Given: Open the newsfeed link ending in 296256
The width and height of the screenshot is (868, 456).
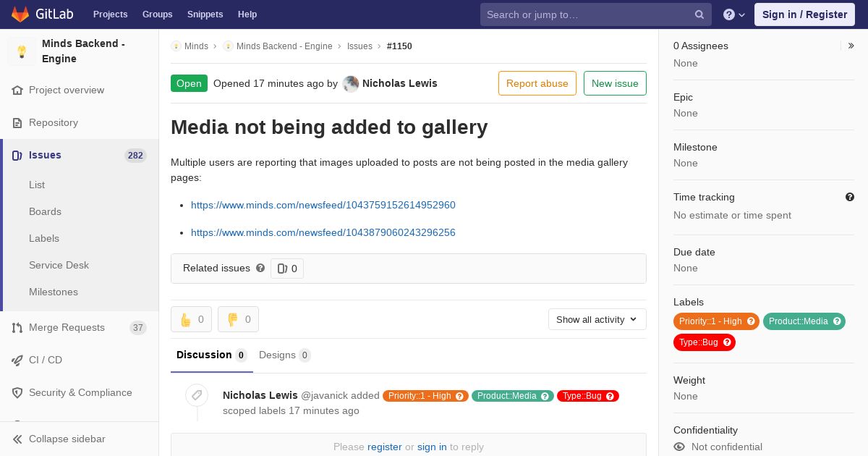Looking at the screenshot, I should click(323, 232).
